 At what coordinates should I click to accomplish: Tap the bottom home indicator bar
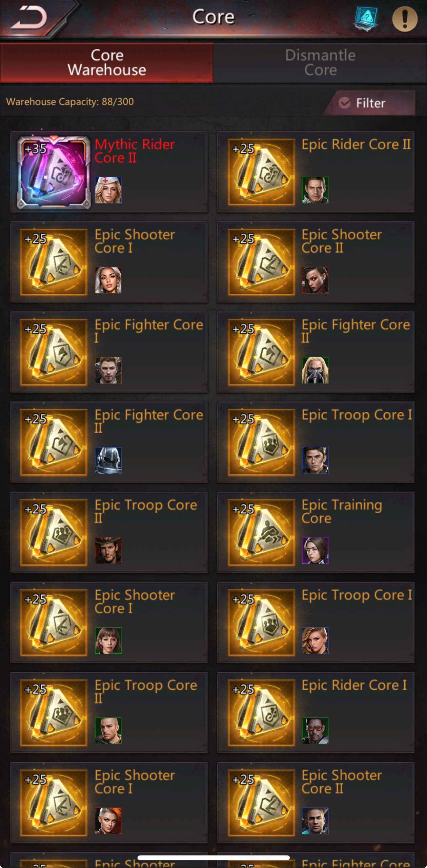pyautogui.click(x=213, y=857)
